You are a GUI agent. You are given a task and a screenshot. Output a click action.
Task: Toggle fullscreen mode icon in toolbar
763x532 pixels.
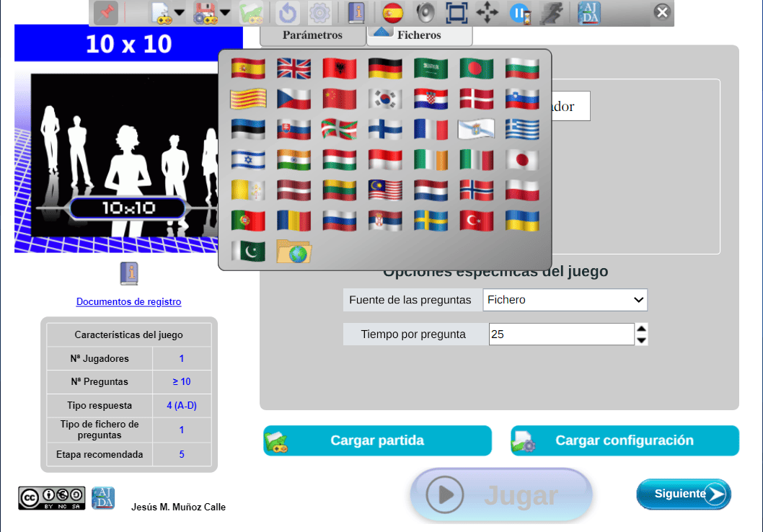(457, 13)
